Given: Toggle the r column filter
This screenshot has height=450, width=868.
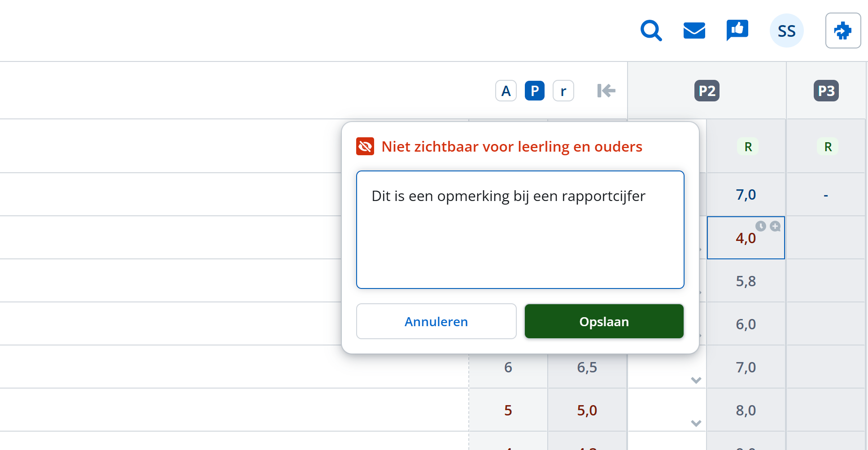Looking at the screenshot, I should [x=563, y=91].
